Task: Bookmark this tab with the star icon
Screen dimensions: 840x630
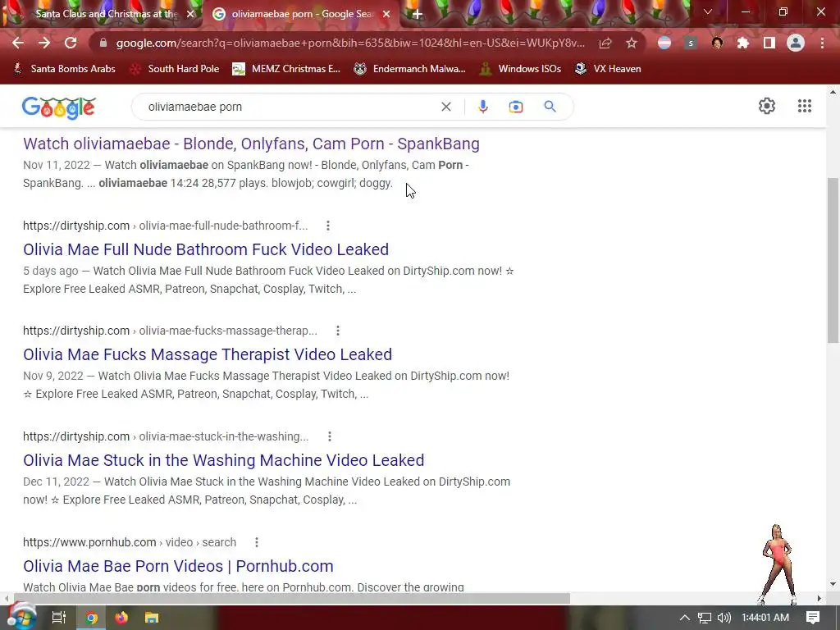Action: (x=632, y=43)
